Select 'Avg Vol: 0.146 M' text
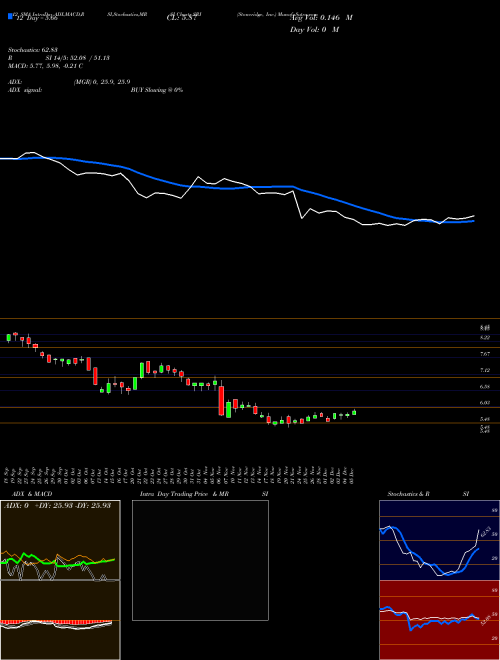This screenshot has height=660, width=500. (x=321, y=18)
